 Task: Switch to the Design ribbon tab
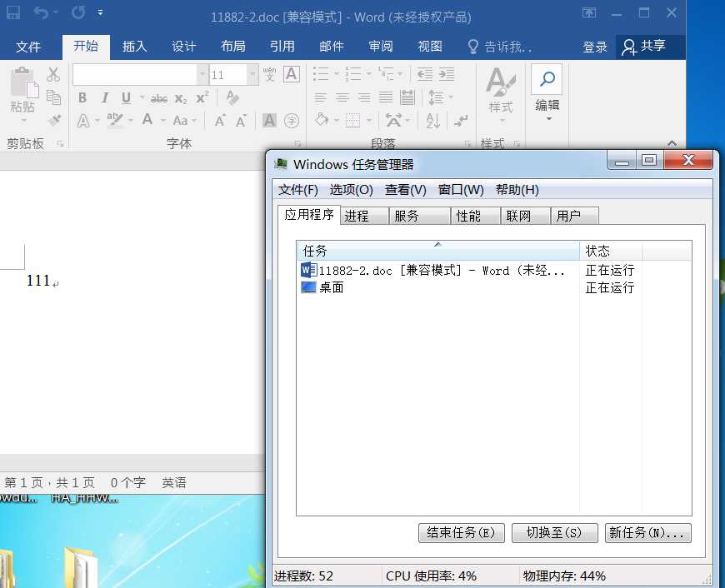pyautogui.click(x=183, y=47)
